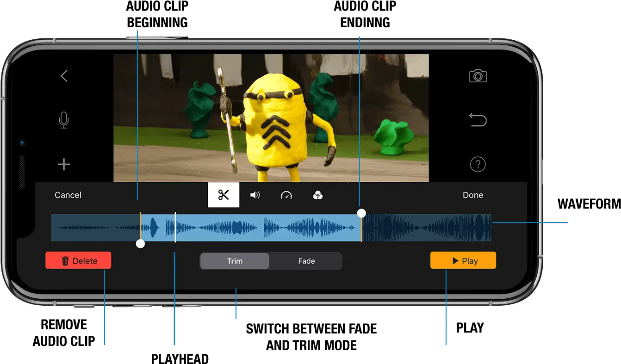Play the audio clip
The height and width of the screenshot is (364, 621).
point(463,260)
